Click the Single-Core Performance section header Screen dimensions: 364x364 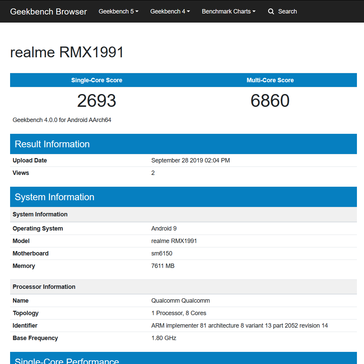(183, 358)
